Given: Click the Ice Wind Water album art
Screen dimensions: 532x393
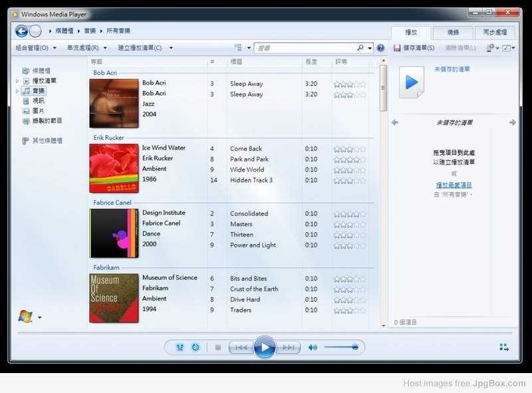Looking at the screenshot, I should tap(114, 168).
